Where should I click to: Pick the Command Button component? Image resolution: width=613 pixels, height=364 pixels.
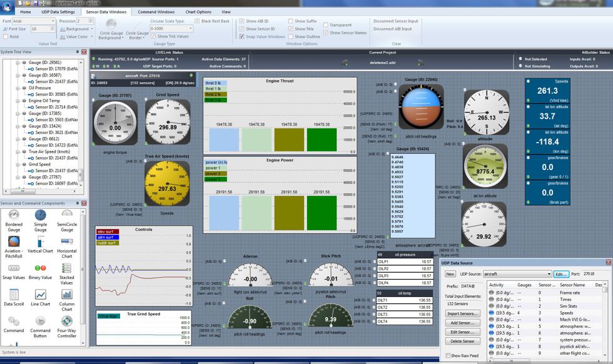(x=40, y=326)
